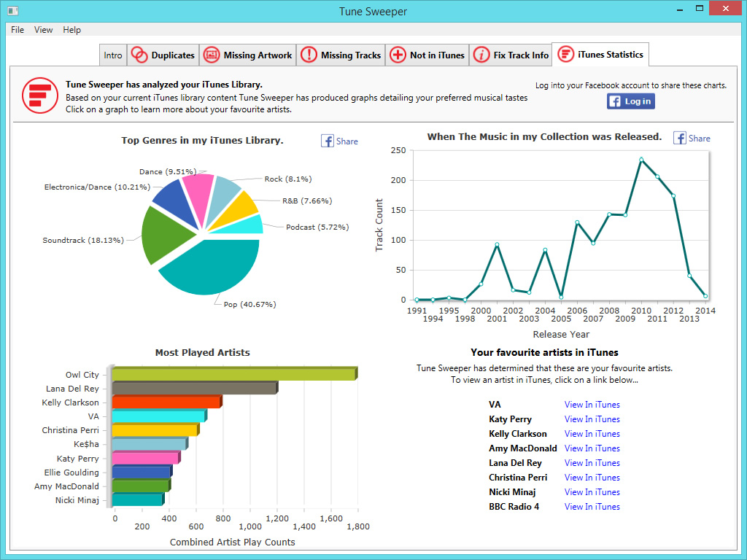The height and width of the screenshot is (560, 747).
Task: Click the Facebook icon beside release year chart
Action: pyautogui.click(x=680, y=138)
